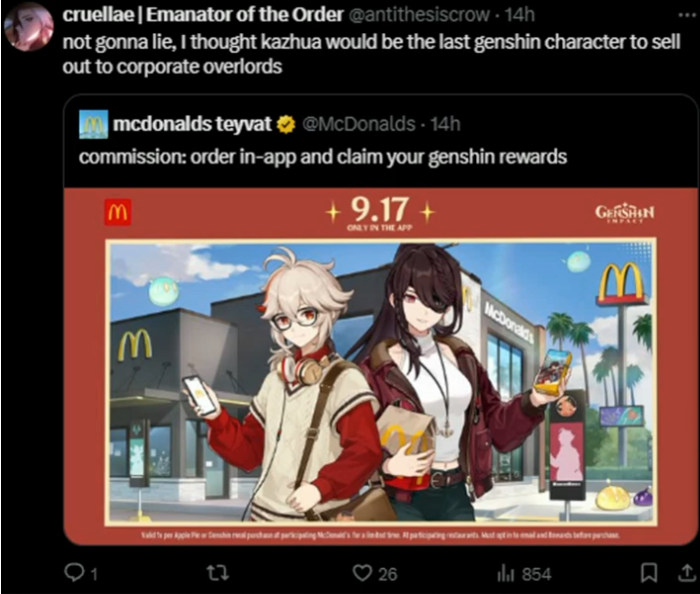
Task: Open the mcdonalds teyvat display name
Action: coord(192,124)
